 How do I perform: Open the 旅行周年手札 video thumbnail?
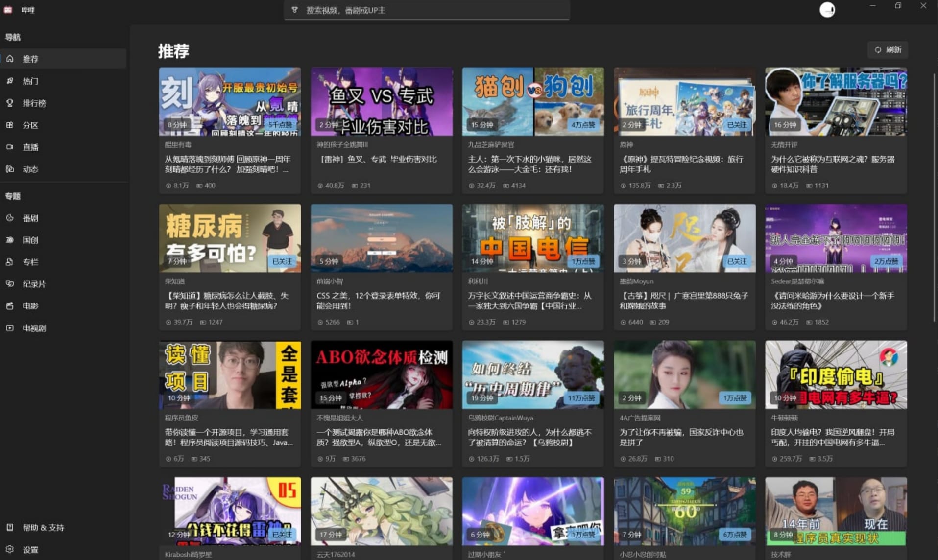[x=685, y=102]
